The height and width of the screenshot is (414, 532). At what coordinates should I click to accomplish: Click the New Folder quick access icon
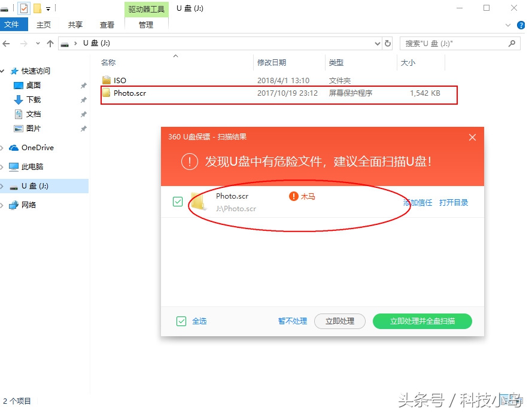36,8
